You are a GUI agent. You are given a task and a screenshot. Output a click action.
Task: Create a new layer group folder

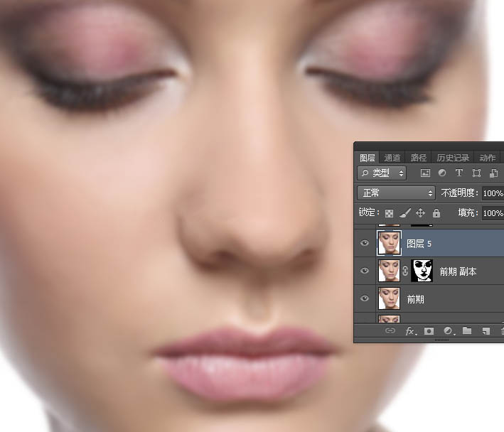pyautogui.click(x=467, y=330)
